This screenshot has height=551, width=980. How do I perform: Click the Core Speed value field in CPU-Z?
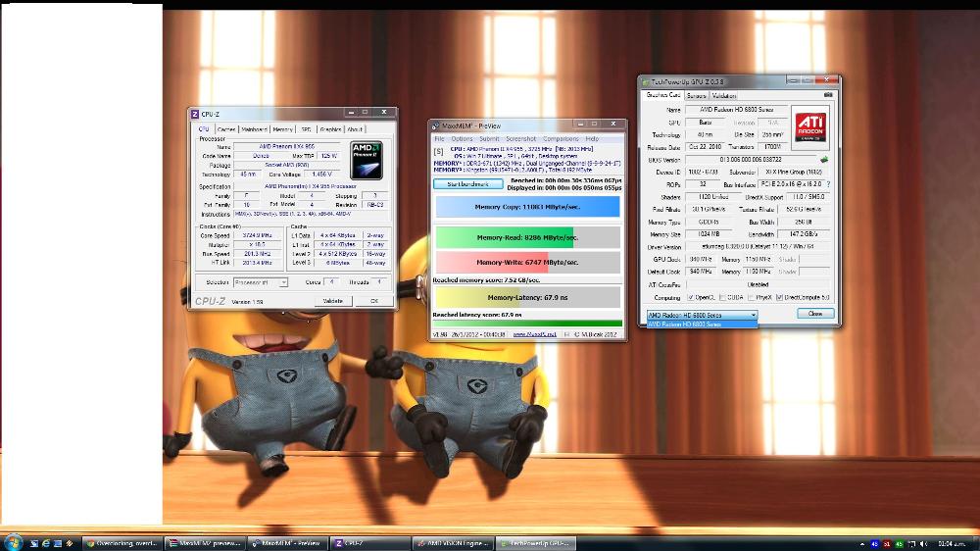point(257,235)
